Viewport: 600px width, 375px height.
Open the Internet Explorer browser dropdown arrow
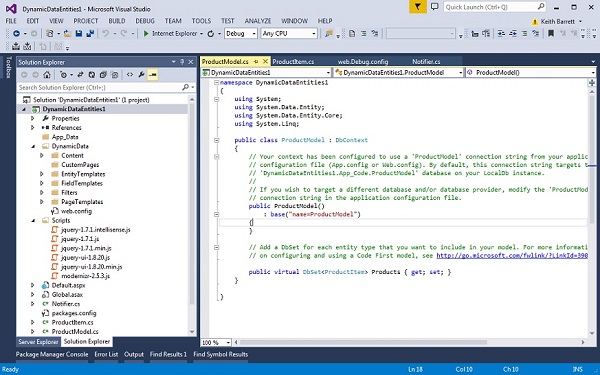coord(201,34)
